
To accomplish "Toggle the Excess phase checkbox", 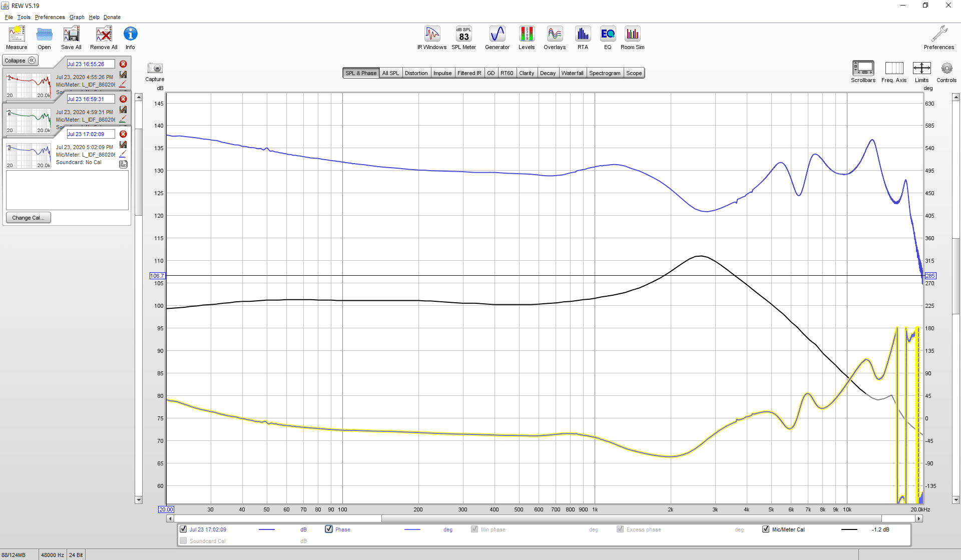I will pyautogui.click(x=620, y=529).
